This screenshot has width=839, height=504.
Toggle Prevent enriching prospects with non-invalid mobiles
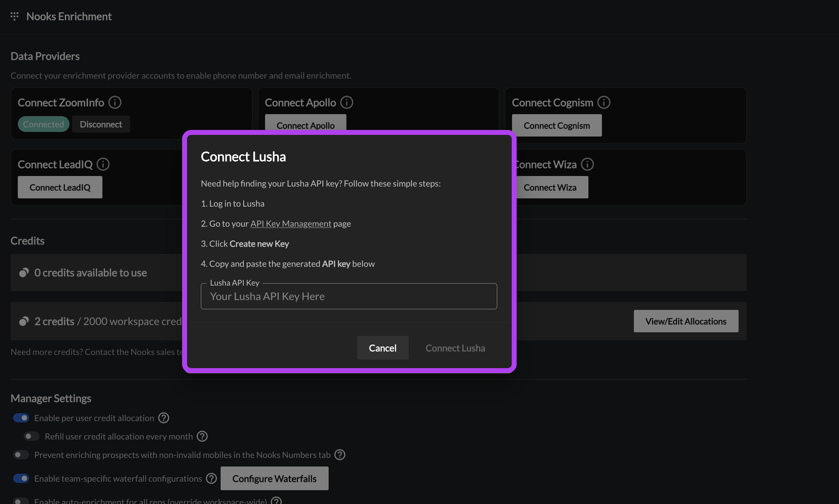click(21, 454)
